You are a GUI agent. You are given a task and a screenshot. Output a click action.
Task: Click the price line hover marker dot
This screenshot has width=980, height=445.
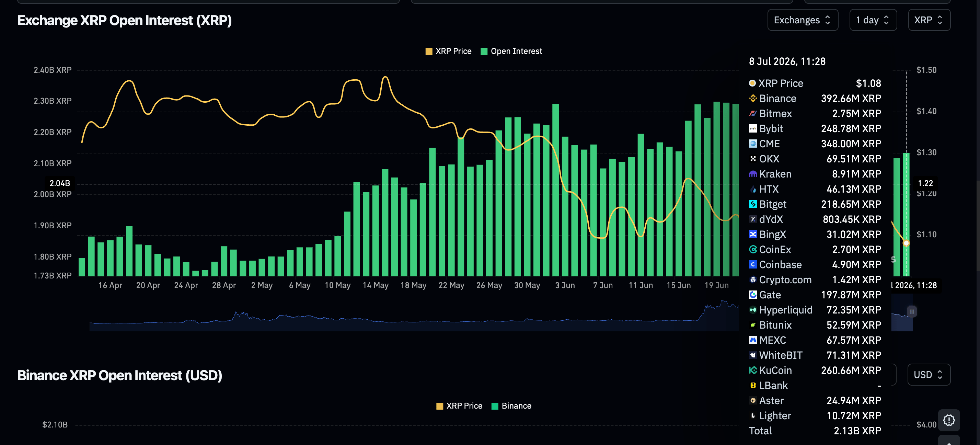click(x=906, y=243)
